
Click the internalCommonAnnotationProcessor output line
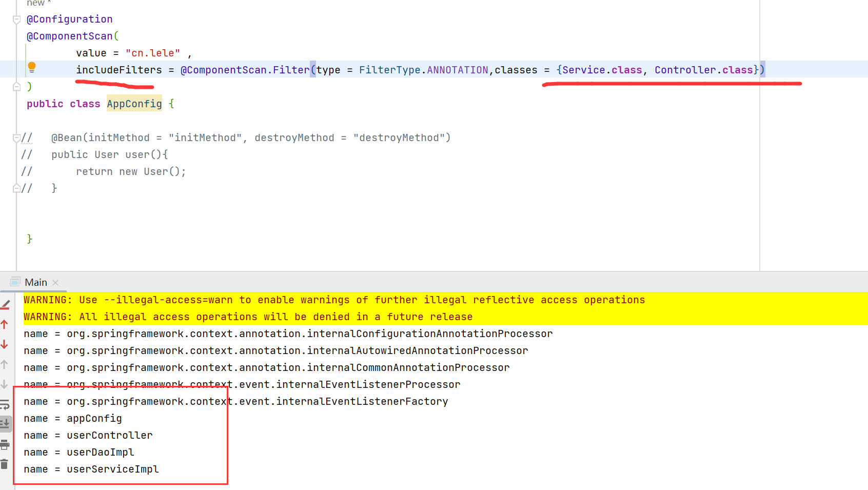[x=267, y=367]
